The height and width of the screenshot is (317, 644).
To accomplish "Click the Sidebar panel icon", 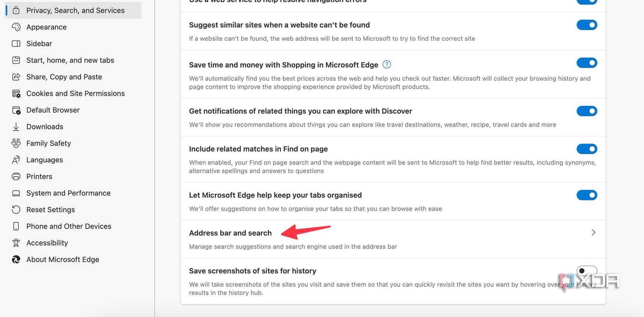I will 16,44.
